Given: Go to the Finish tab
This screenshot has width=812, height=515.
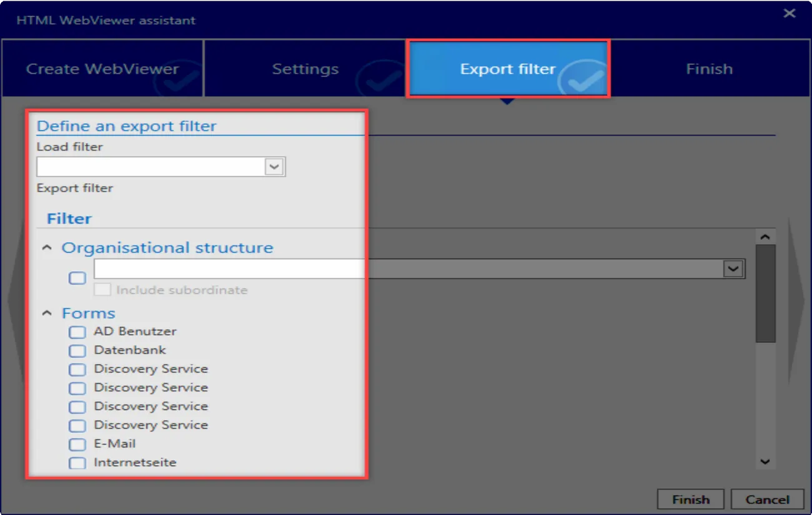Looking at the screenshot, I should pyautogui.click(x=710, y=69).
